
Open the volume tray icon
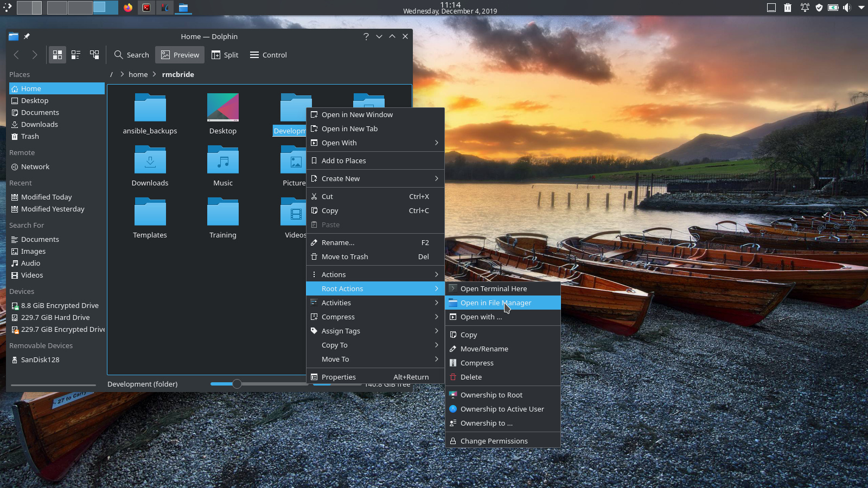tap(847, 8)
